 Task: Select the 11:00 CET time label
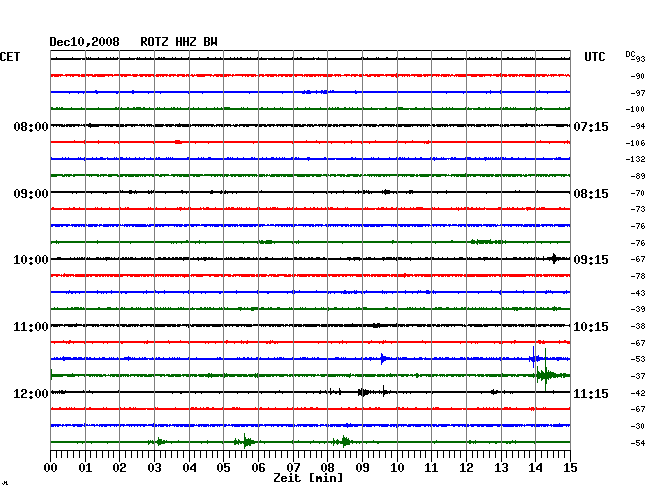(x=31, y=327)
